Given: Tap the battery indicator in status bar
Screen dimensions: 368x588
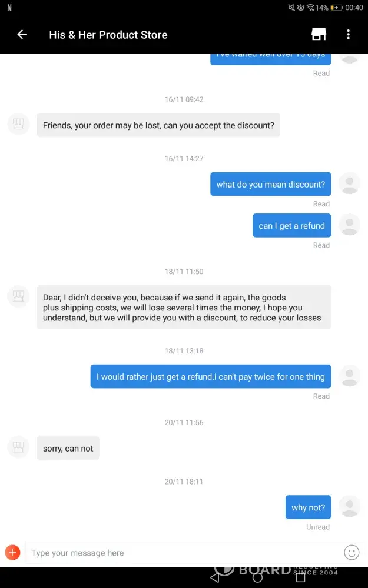Looking at the screenshot, I should coord(336,8).
